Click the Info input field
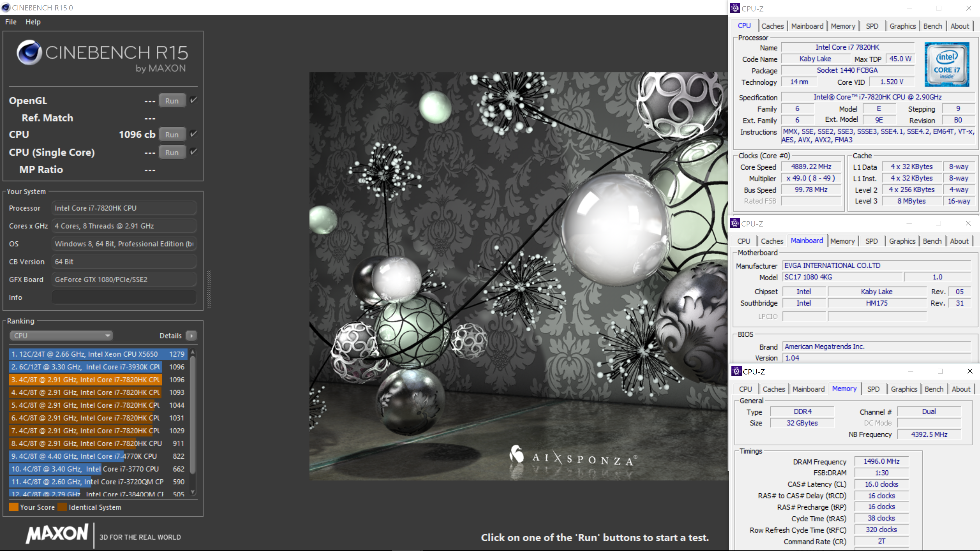The height and width of the screenshot is (551, 980). (x=124, y=297)
